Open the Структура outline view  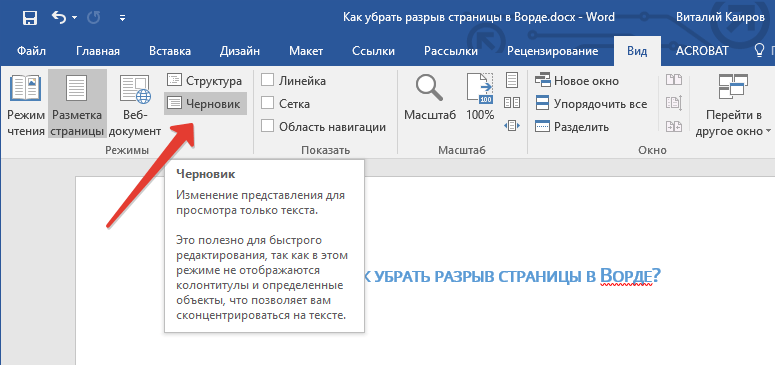(205, 81)
